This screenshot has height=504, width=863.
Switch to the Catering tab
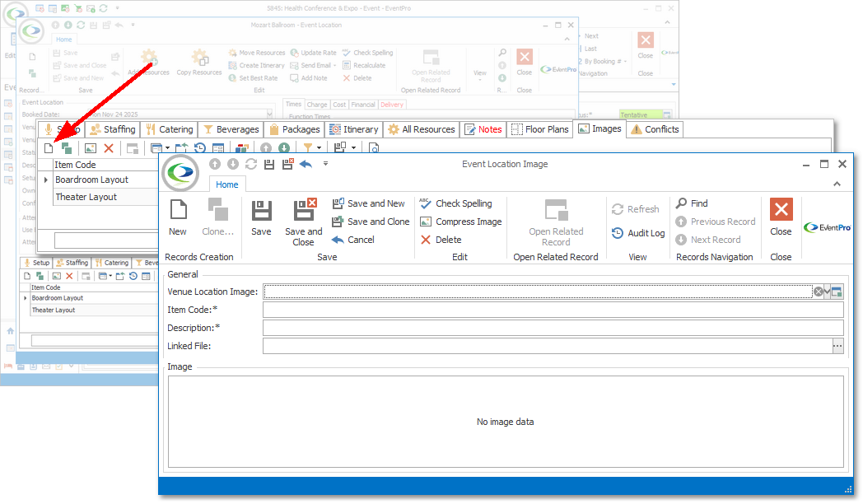tap(170, 129)
